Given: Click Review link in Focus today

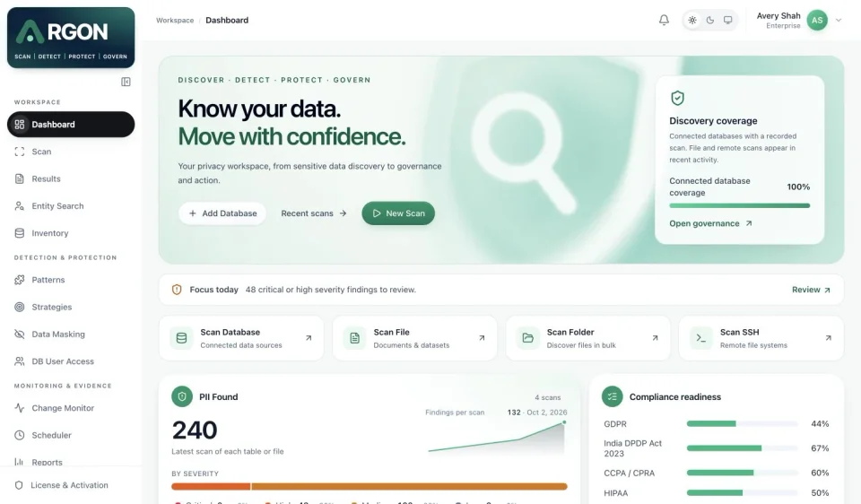Looking at the screenshot, I should (811, 290).
